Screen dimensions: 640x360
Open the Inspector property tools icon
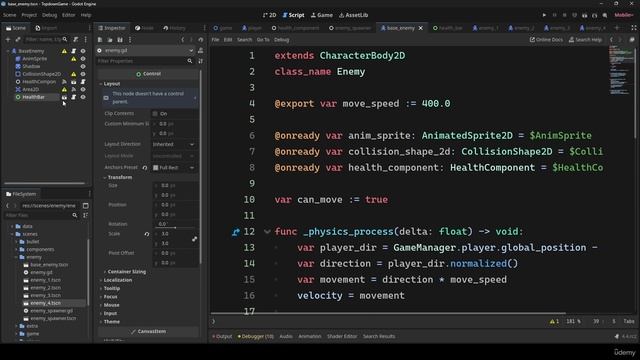[x=200, y=61]
